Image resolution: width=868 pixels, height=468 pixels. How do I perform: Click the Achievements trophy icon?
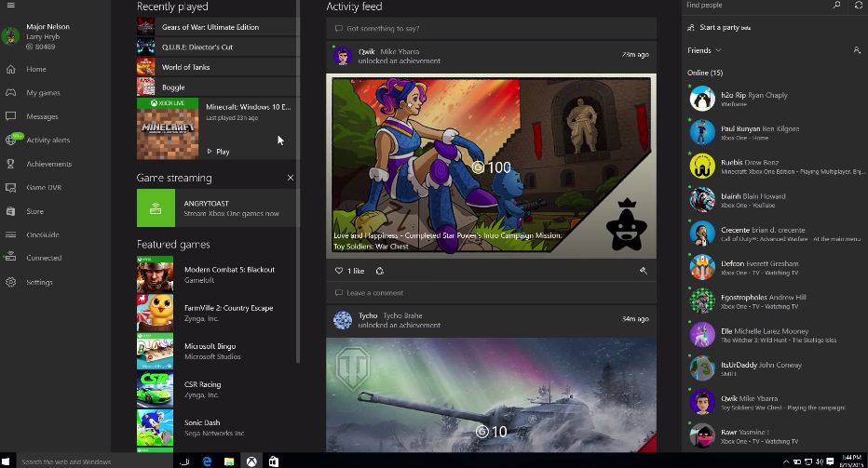pyautogui.click(x=10, y=164)
